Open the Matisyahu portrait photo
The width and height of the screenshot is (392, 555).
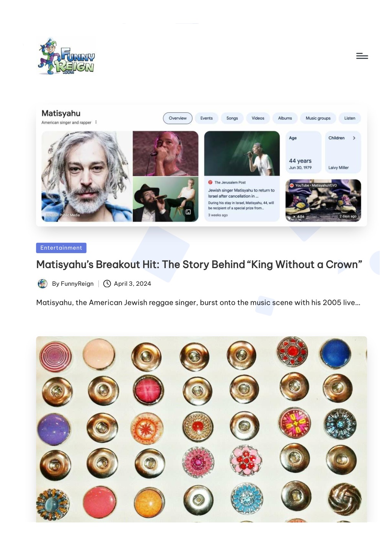click(x=87, y=176)
